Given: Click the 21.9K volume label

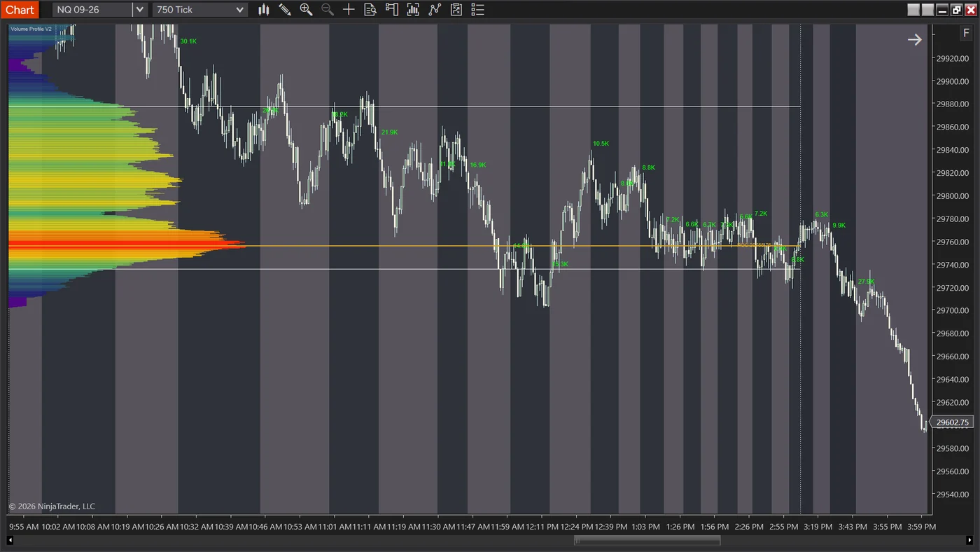Looking at the screenshot, I should 389,132.
